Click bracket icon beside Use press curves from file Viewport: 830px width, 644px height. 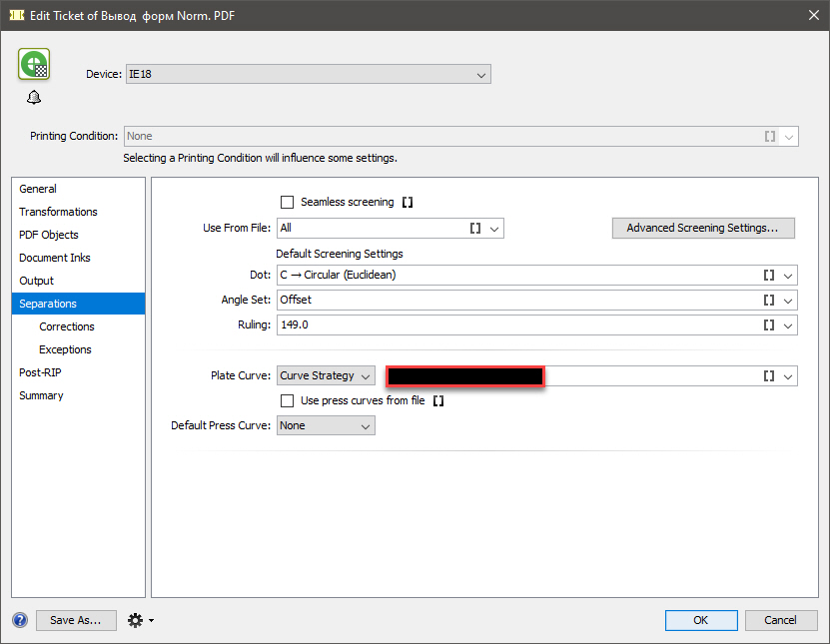pos(438,401)
